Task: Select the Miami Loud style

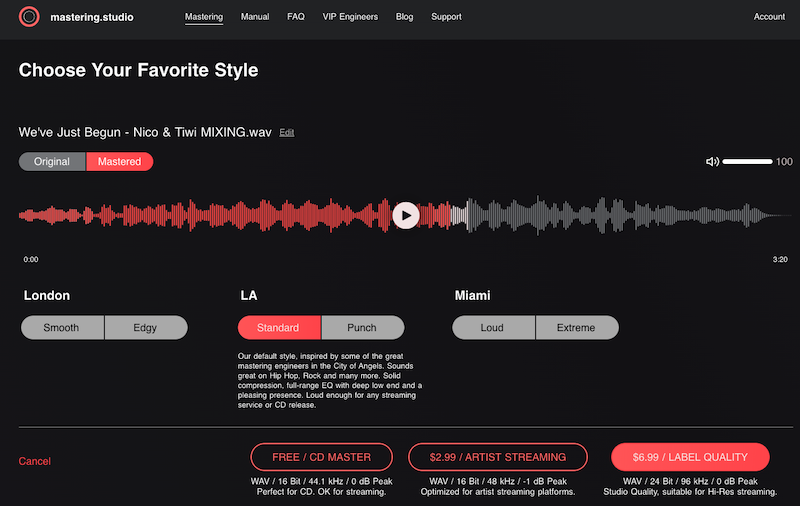Action: coord(493,327)
